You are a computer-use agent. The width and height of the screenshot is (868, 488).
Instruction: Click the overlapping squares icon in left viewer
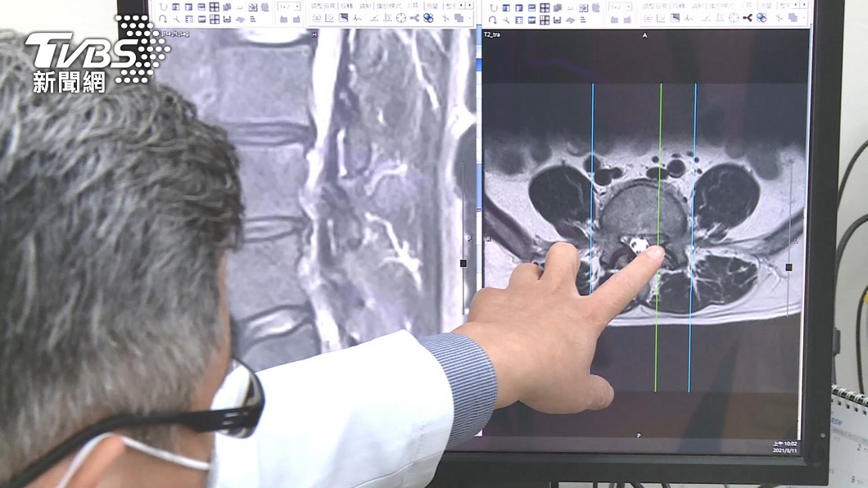[459, 18]
